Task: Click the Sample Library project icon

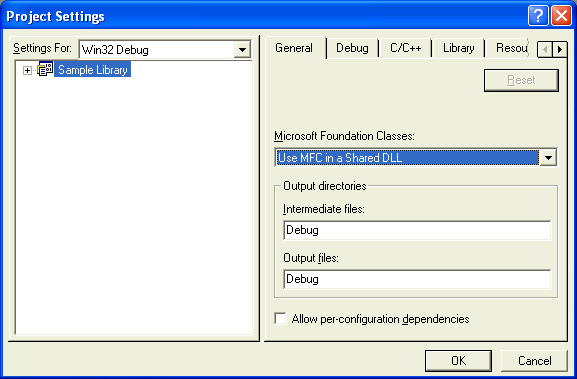Action: [x=45, y=69]
